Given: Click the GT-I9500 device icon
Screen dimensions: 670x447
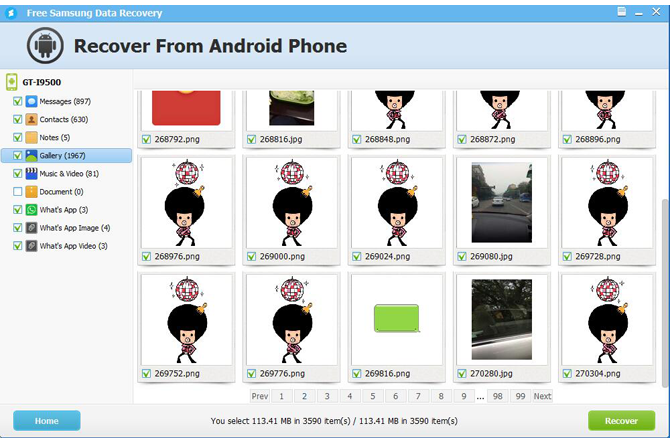Looking at the screenshot, I should 12,81.
